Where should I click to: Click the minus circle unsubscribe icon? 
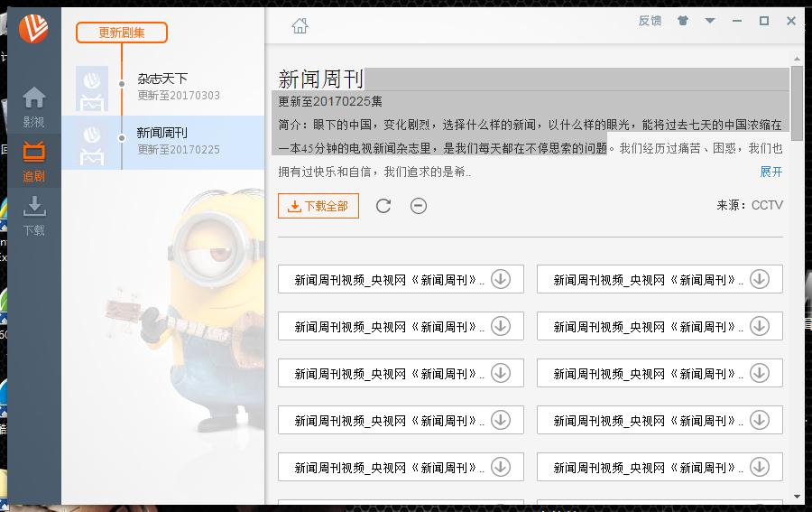[419, 206]
